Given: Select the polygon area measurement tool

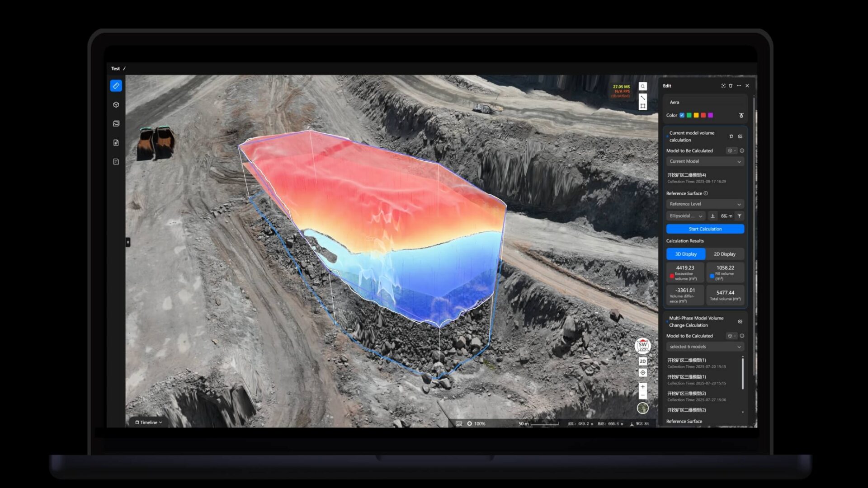Looking at the screenshot, I should pos(642,106).
